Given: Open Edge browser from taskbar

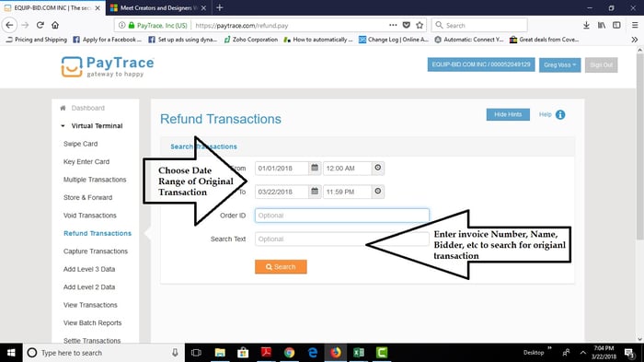Looking at the screenshot, I should 313,353.
